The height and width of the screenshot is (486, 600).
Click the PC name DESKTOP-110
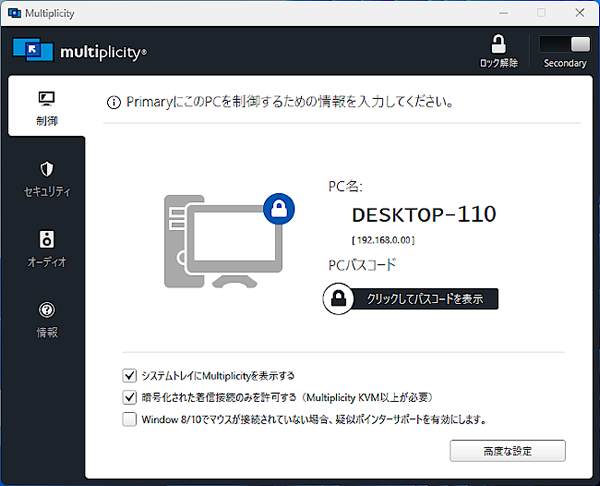(x=424, y=215)
